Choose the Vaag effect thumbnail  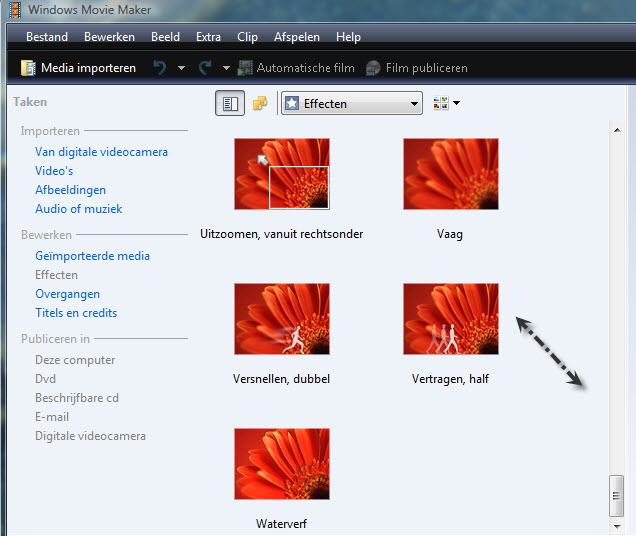click(450, 173)
